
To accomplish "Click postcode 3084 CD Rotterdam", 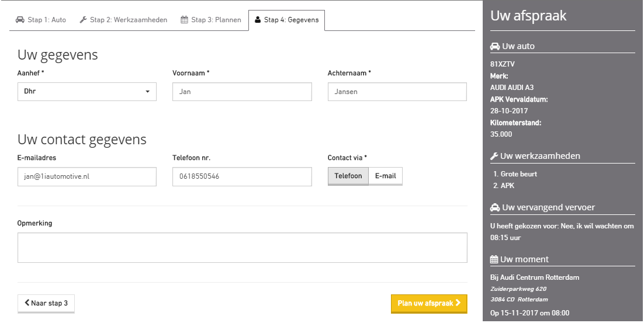I will (519, 300).
